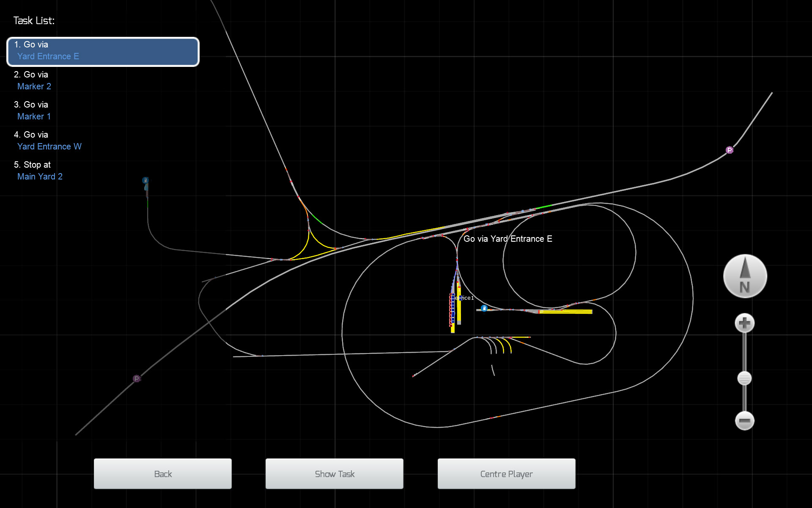This screenshot has height=508, width=812.
Task: Click the 'Go via Yard Entrance E' map label
Action: coord(507,239)
